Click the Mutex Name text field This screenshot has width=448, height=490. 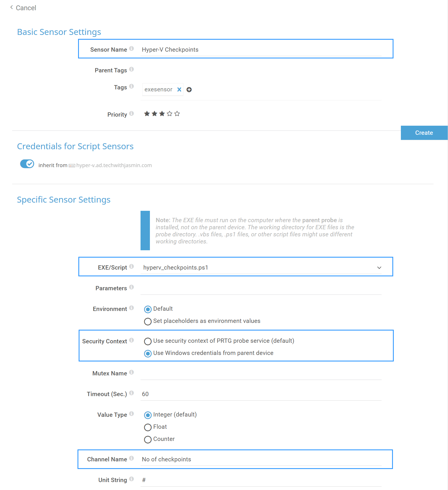click(x=261, y=374)
